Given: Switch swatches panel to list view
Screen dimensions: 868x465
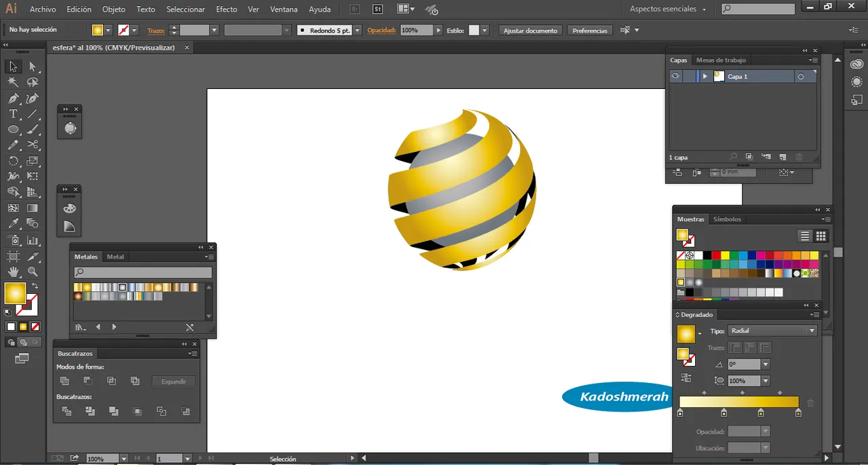Looking at the screenshot, I should click(805, 236).
